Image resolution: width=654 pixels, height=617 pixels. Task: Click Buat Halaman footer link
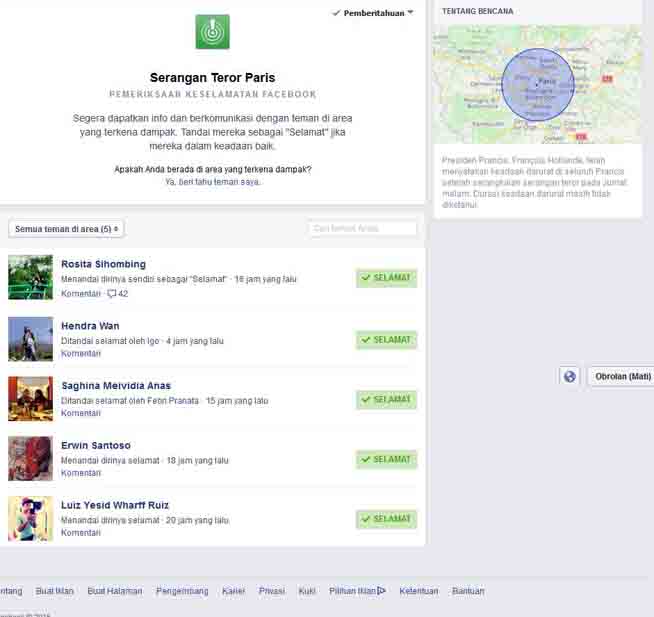point(115,591)
